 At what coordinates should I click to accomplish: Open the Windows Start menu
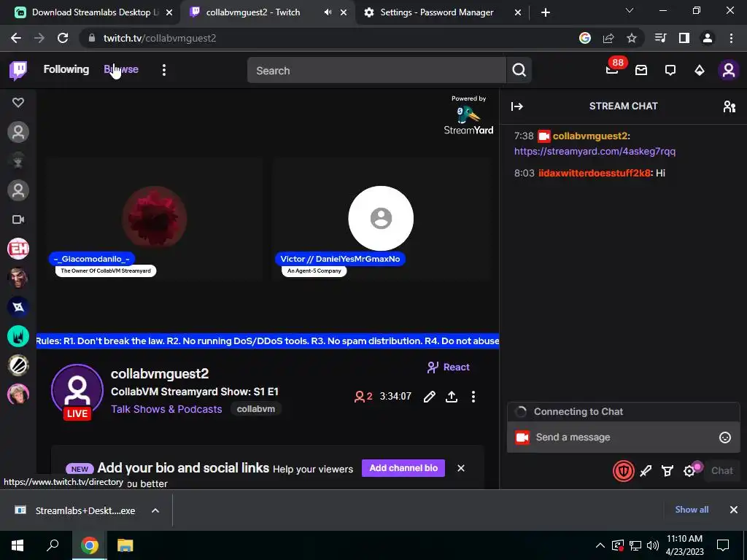point(18,545)
